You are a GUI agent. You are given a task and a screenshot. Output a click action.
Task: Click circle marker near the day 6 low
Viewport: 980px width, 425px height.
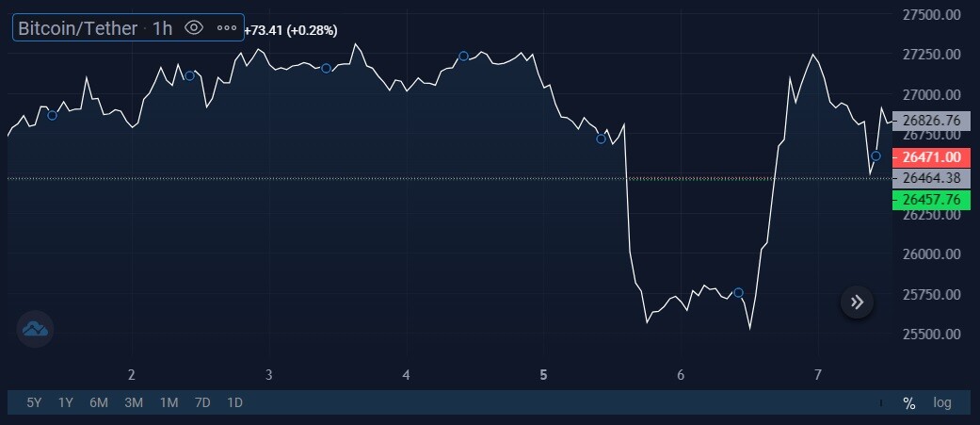[738, 292]
